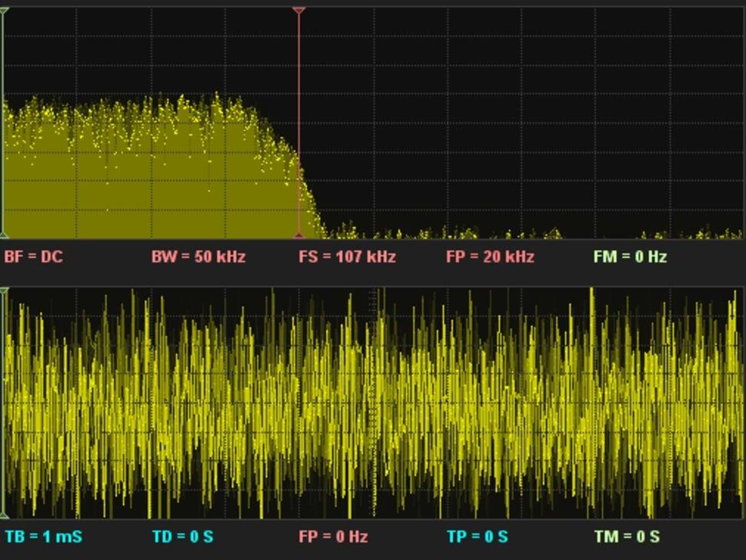Click the red cursor's bottom triangle handle

[x=299, y=235]
